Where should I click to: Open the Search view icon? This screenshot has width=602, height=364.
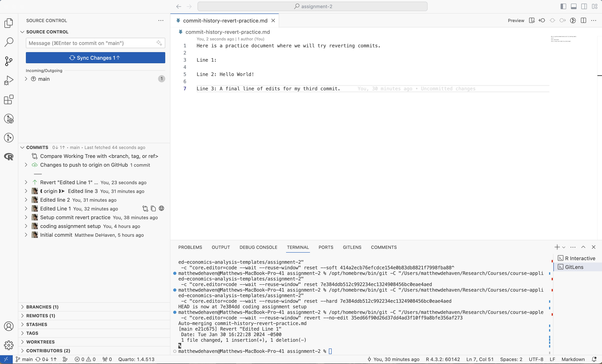pyautogui.click(x=9, y=42)
